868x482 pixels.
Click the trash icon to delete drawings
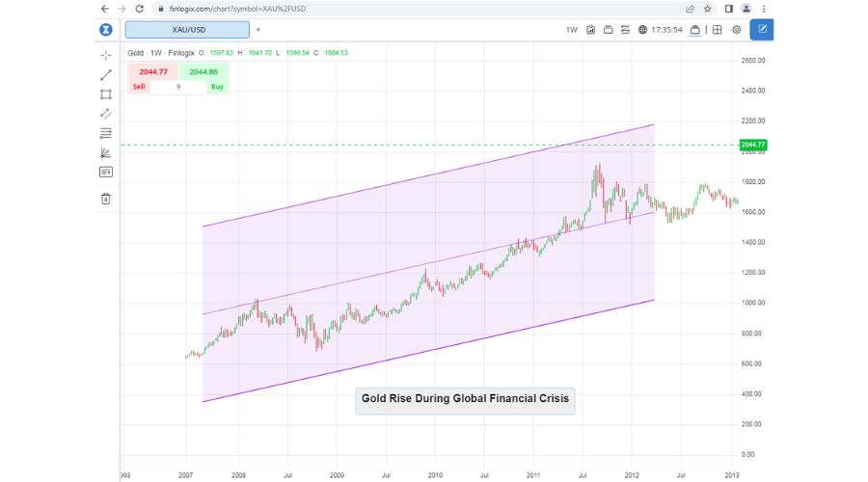(x=106, y=199)
